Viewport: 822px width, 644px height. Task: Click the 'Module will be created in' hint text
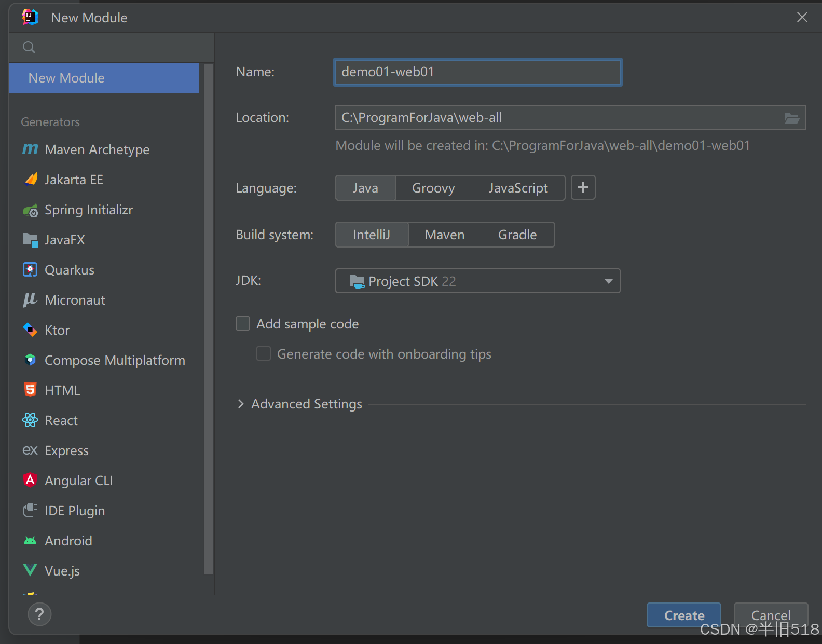[543, 145]
